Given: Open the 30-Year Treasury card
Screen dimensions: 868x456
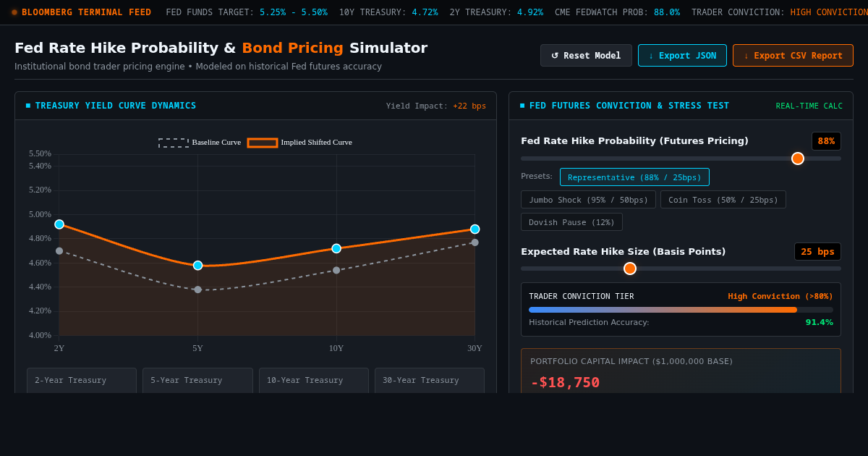Looking at the screenshot, I should tap(430, 381).
